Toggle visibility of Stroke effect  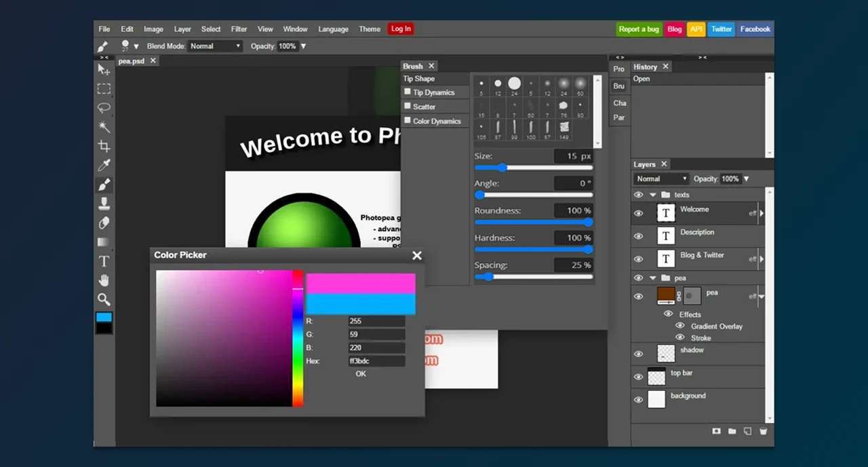680,337
